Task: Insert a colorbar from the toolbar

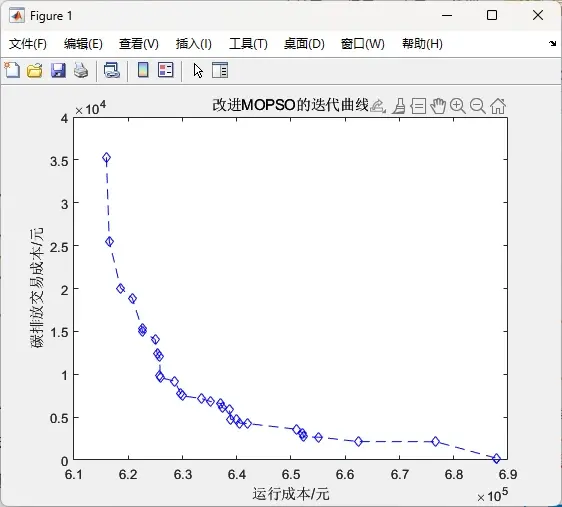Action: point(143,70)
